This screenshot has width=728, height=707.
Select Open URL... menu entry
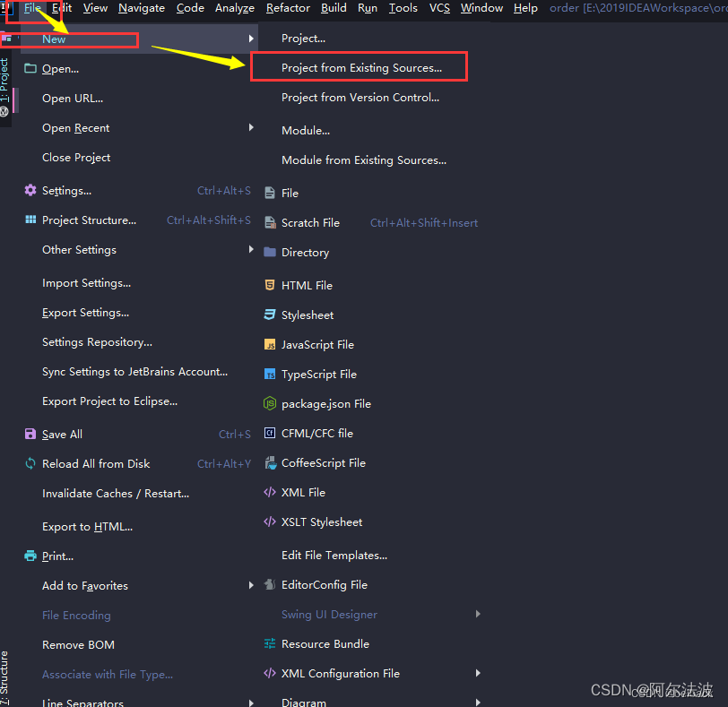pyautogui.click(x=73, y=99)
